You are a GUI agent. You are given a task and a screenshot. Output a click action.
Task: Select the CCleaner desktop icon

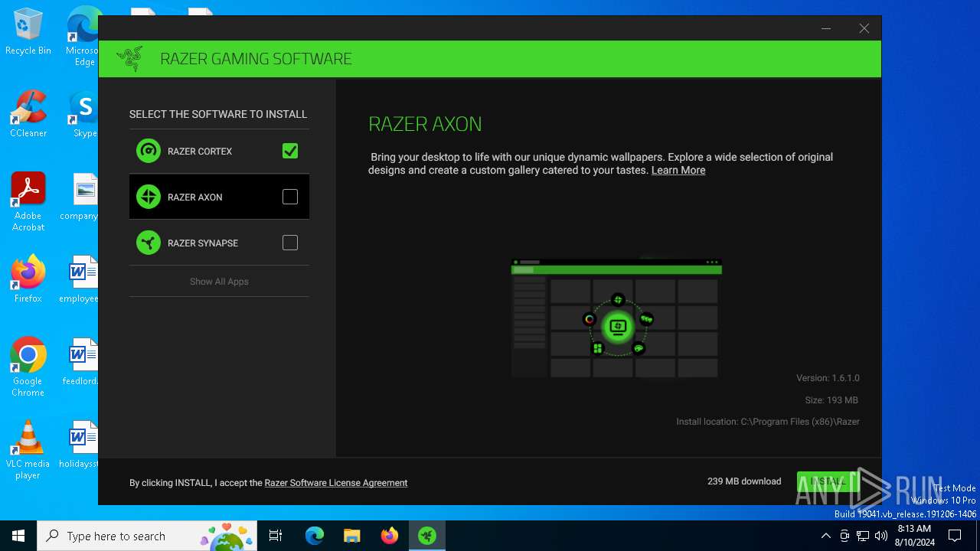(28, 115)
